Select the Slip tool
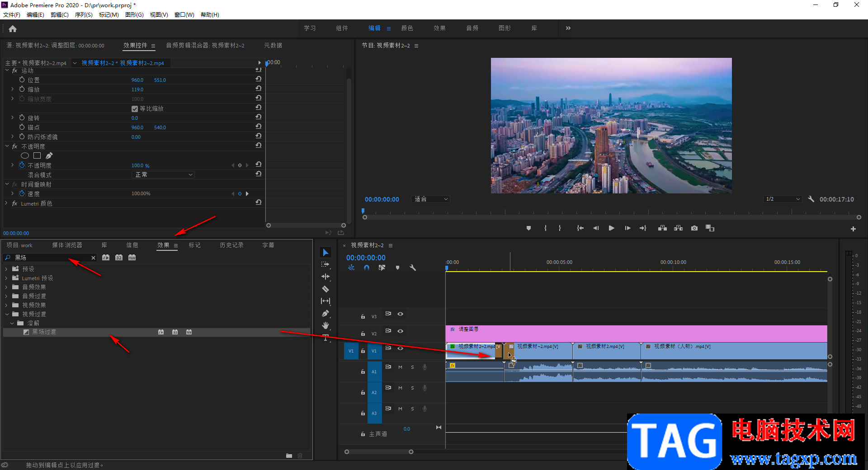Image resolution: width=868 pixels, height=470 pixels. (325, 301)
